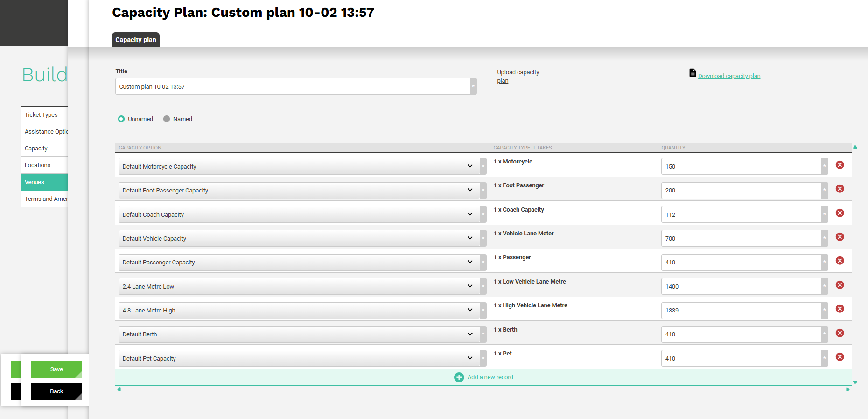Delete the Default Coach Capacity record

tap(840, 213)
